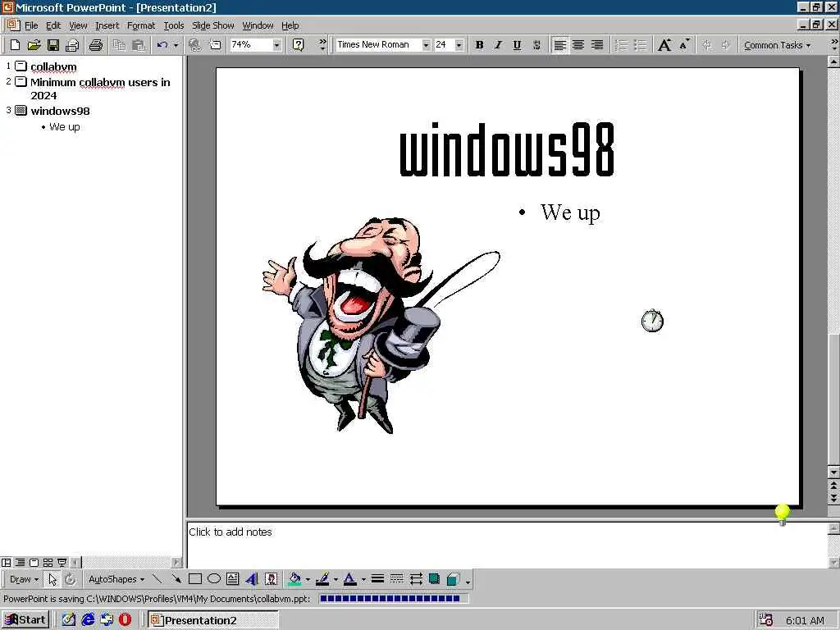Click the Open file folder icon
Screen dimensions: 840x630
pos(34,45)
